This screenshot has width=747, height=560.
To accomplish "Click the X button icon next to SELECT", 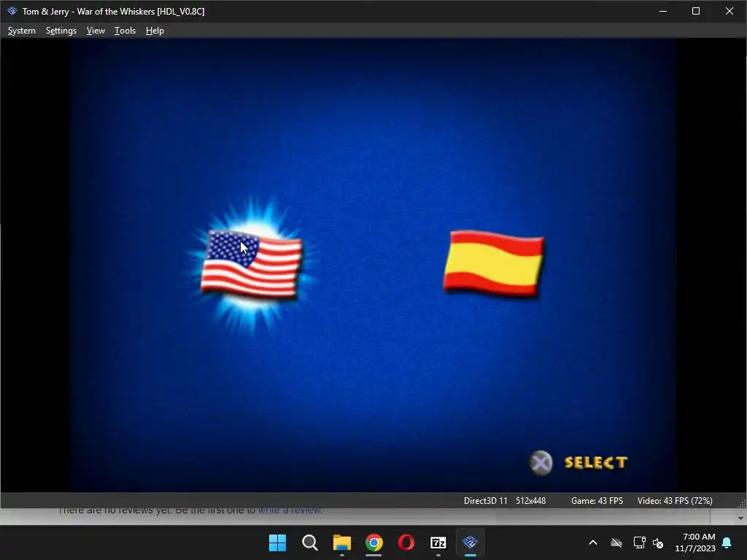I will click(x=541, y=463).
